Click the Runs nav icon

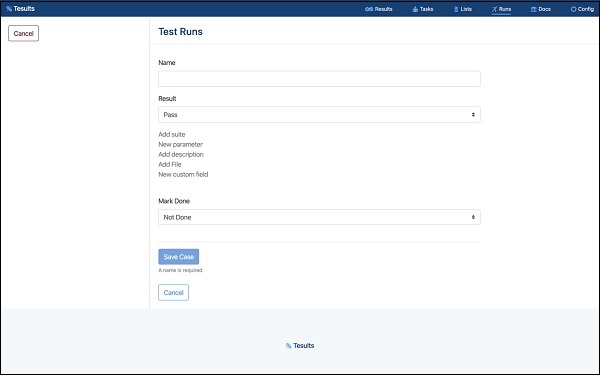pos(494,9)
